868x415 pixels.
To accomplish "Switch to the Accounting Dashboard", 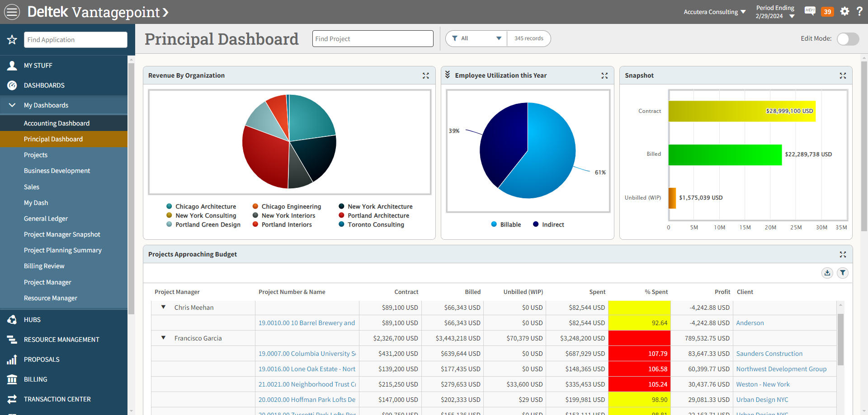I will pyautogui.click(x=57, y=123).
